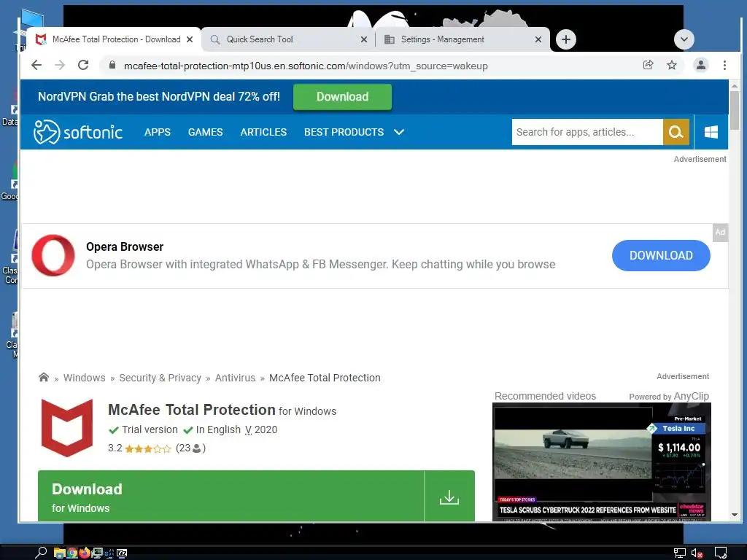Close the Settings - Management tab
747x560 pixels.
[x=538, y=39]
